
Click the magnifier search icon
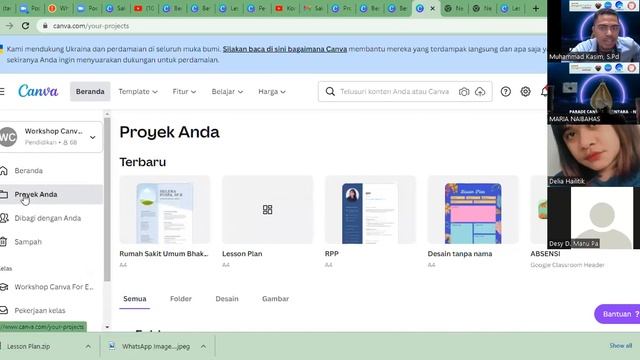pos(330,91)
